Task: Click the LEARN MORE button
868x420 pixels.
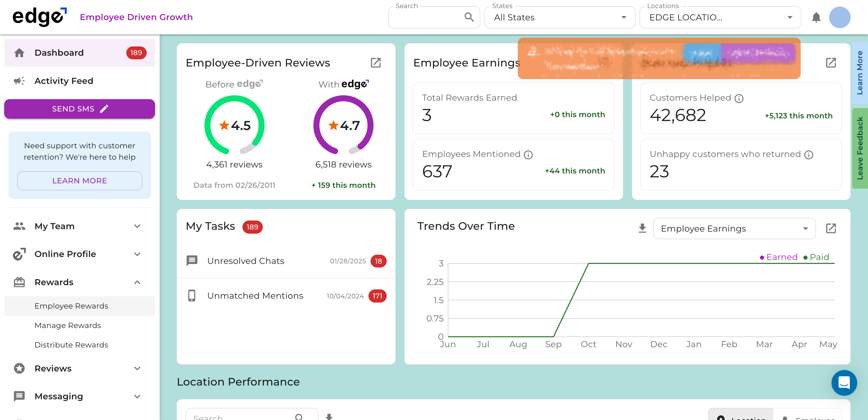Action: (80, 181)
